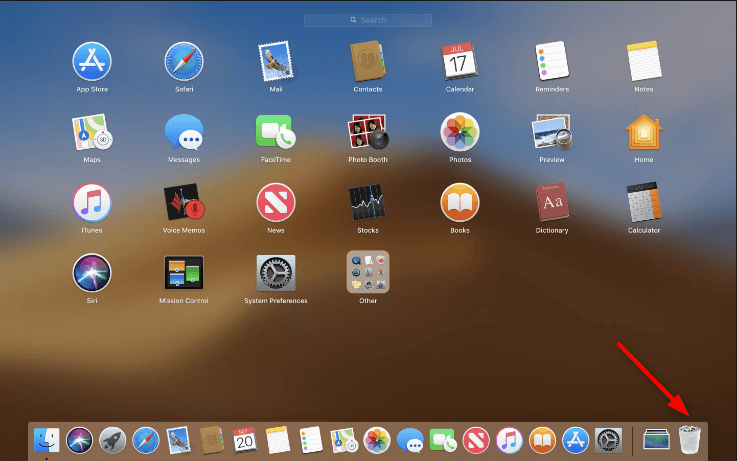The width and height of the screenshot is (737, 461).
Task: Launch iTunes from Launchpad grid
Action: 92,203
